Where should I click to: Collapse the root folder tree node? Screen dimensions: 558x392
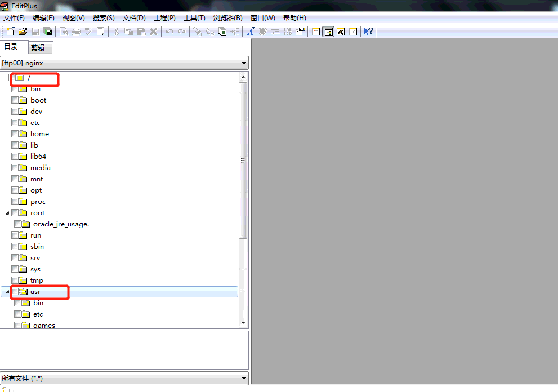click(7, 213)
